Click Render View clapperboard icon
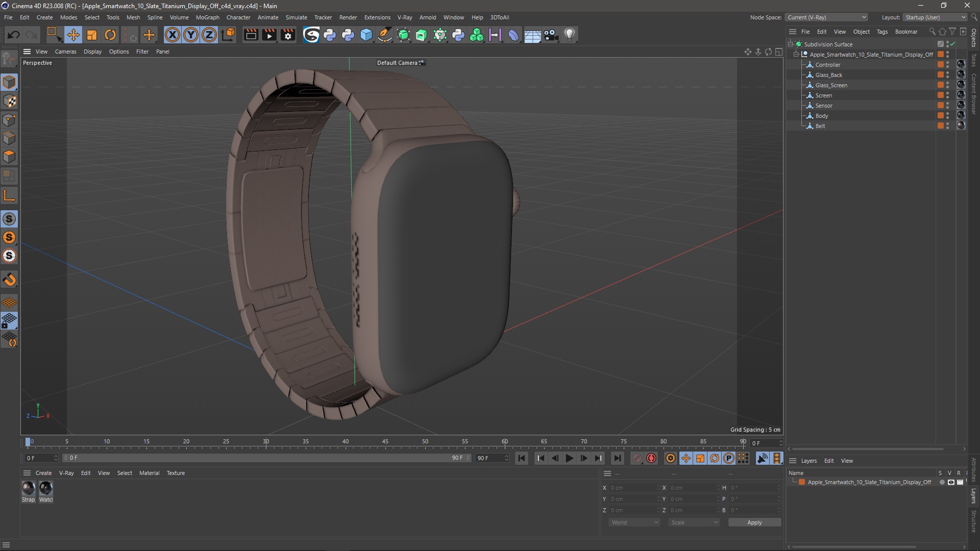Viewport: 980px width, 551px height. (x=251, y=35)
